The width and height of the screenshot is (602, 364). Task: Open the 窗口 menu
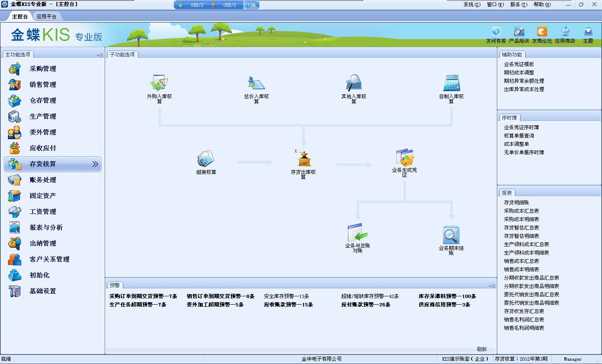point(495,5)
